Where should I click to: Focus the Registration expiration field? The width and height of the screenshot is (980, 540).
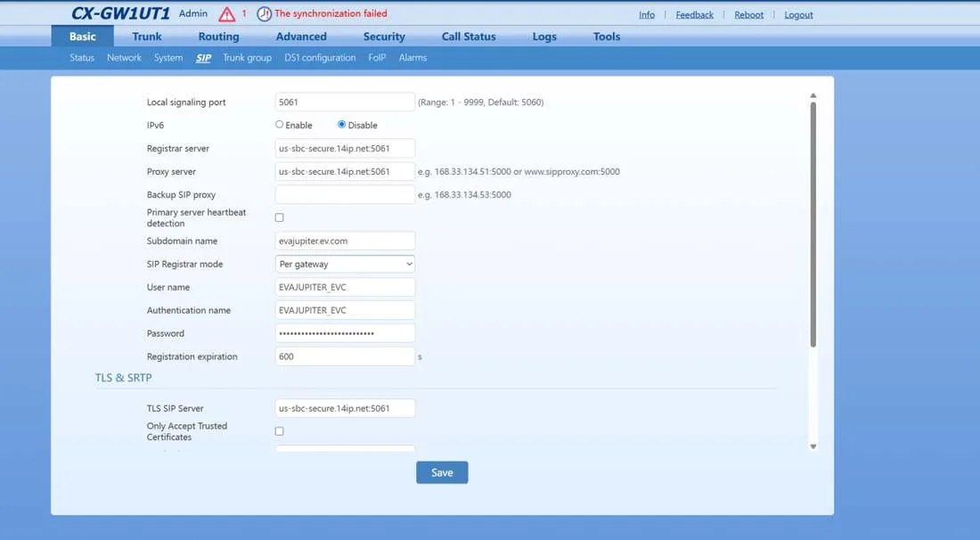[345, 356]
